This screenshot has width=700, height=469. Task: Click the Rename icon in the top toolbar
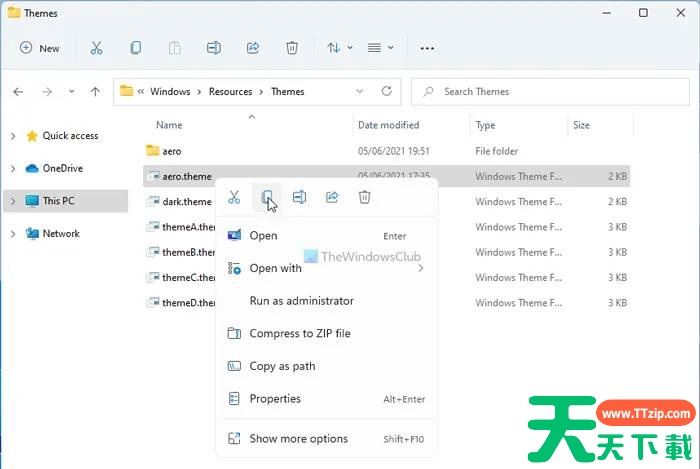coord(213,48)
